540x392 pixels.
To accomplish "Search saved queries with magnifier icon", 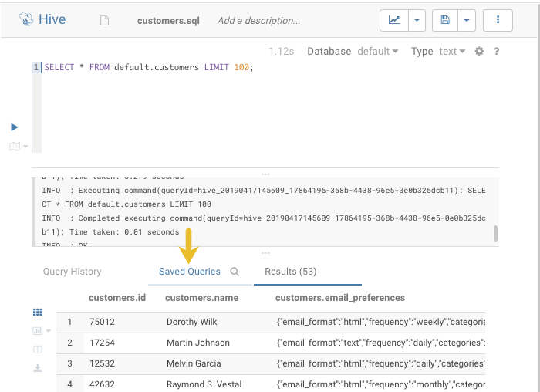I will click(x=235, y=272).
